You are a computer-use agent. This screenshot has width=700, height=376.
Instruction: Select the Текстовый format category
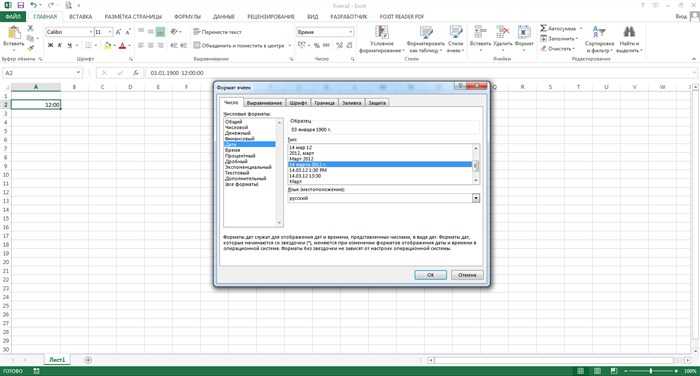click(237, 173)
